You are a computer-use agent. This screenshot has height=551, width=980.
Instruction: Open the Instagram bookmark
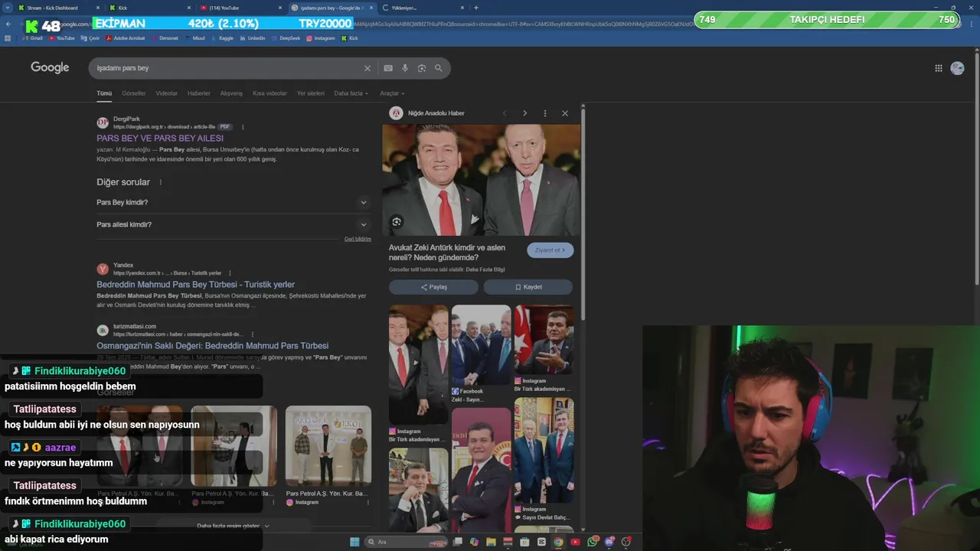click(x=321, y=38)
